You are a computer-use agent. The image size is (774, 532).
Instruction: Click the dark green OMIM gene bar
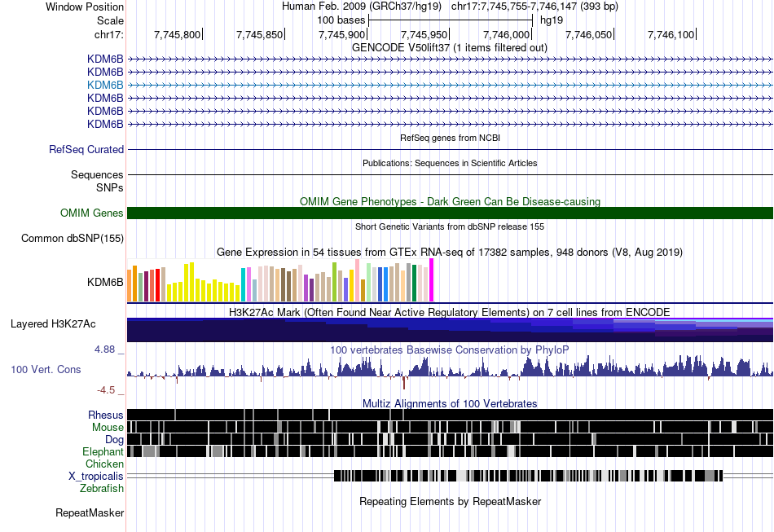[450, 213]
